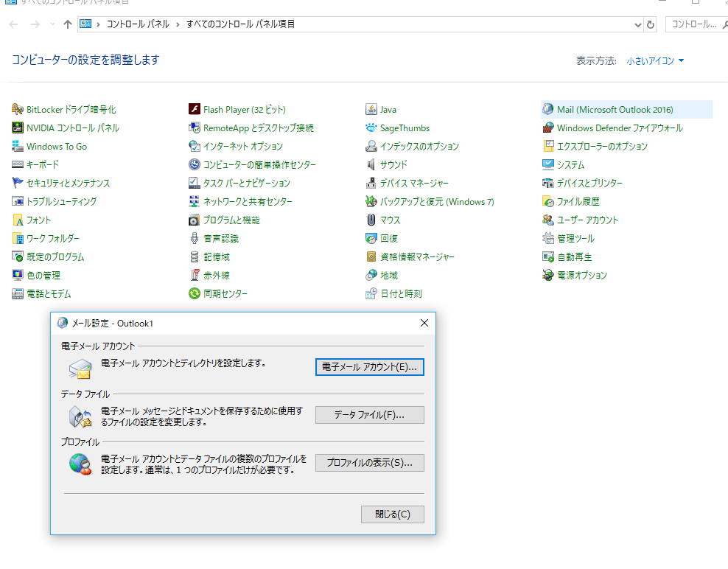Screen dimensions: 728x569
Task: Open Windows Defender ファイアウォール icon
Action: click(x=548, y=128)
